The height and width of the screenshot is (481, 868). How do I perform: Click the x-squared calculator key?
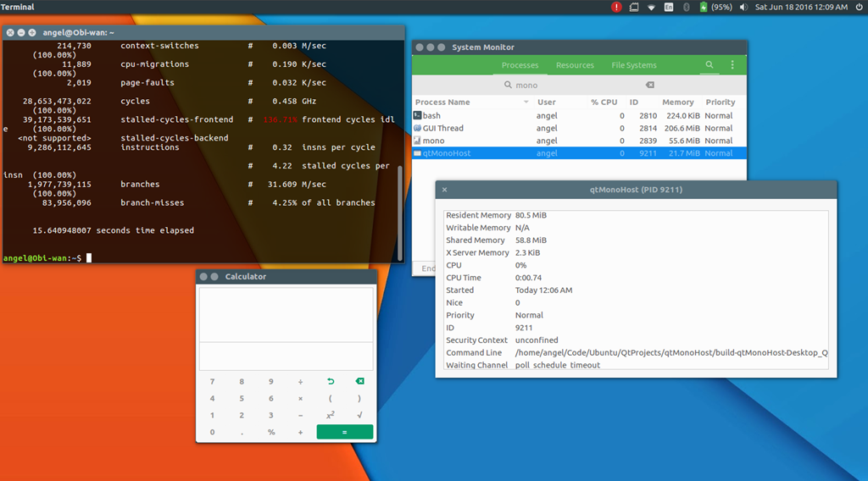pyautogui.click(x=330, y=416)
